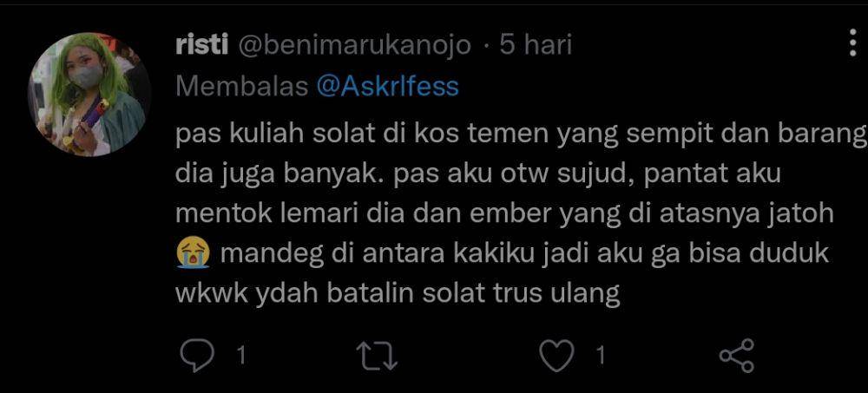868x393 pixels.
Task: Open the display name "risti"
Action: point(201,45)
